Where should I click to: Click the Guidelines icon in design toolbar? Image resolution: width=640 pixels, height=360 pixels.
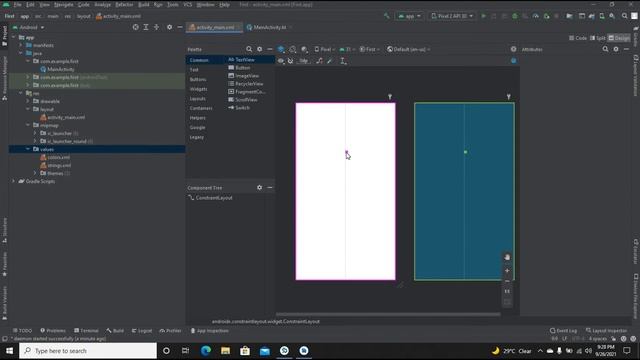pyautogui.click(x=343, y=61)
